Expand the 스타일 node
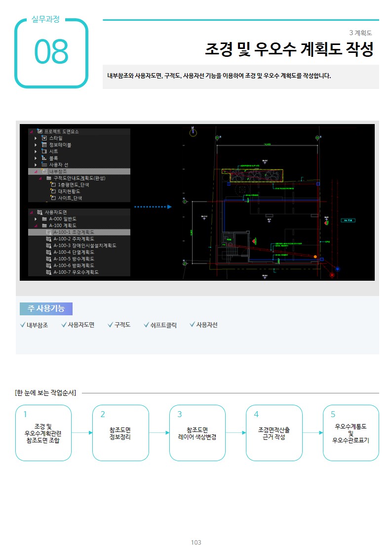The width and height of the screenshot is (392, 555). click(36, 138)
